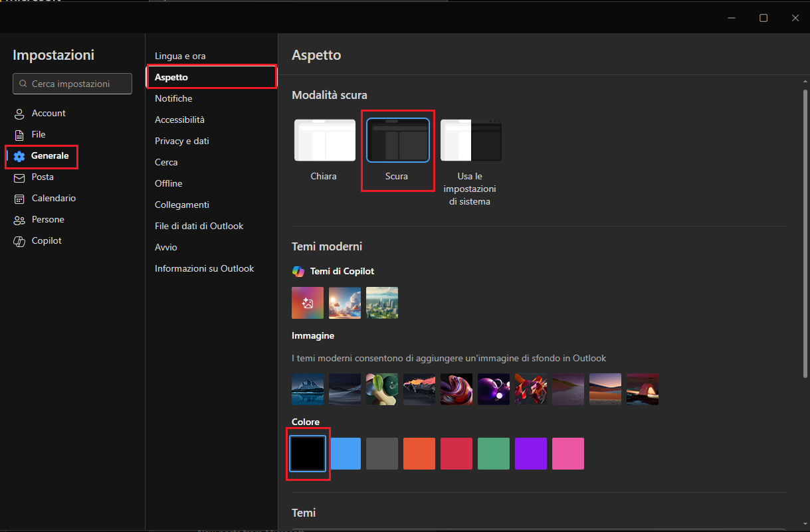This screenshot has width=810, height=532.
Task: Choose the gray color swatch
Action: click(382, 454)
